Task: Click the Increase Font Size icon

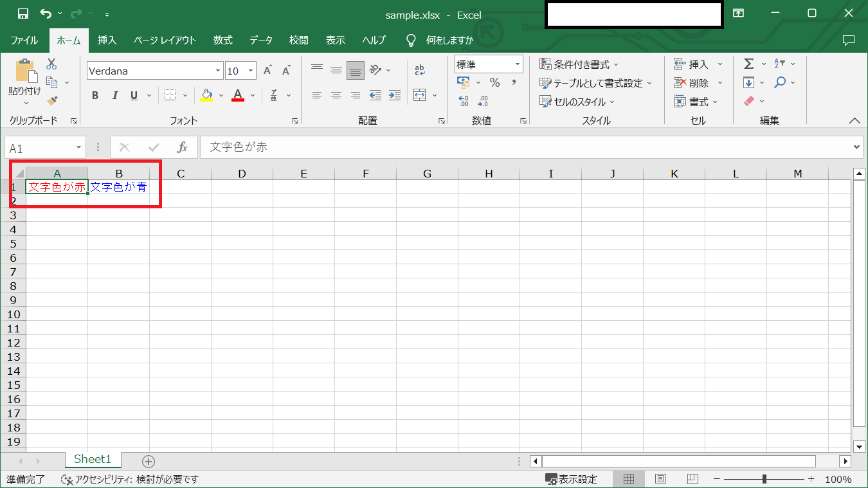Action: 268,71
